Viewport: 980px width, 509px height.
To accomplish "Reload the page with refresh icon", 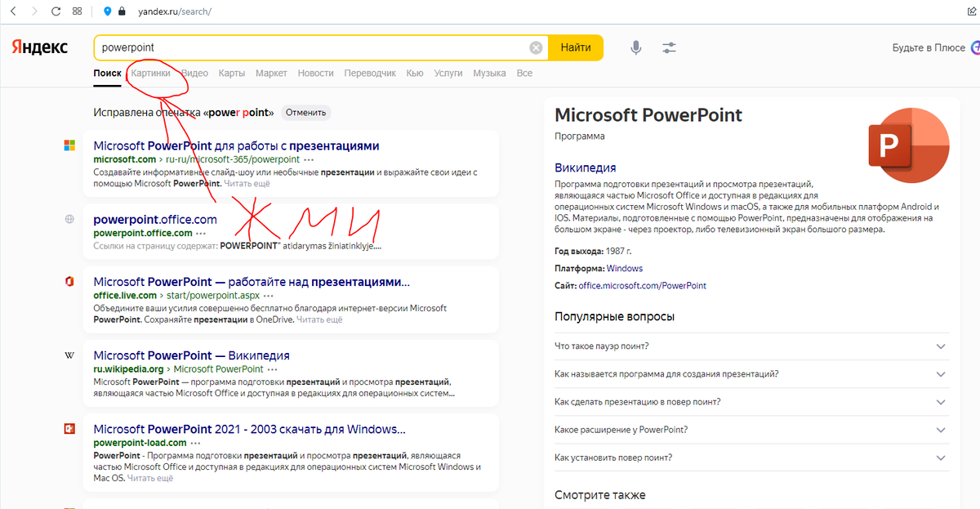I will pos(56,12).
